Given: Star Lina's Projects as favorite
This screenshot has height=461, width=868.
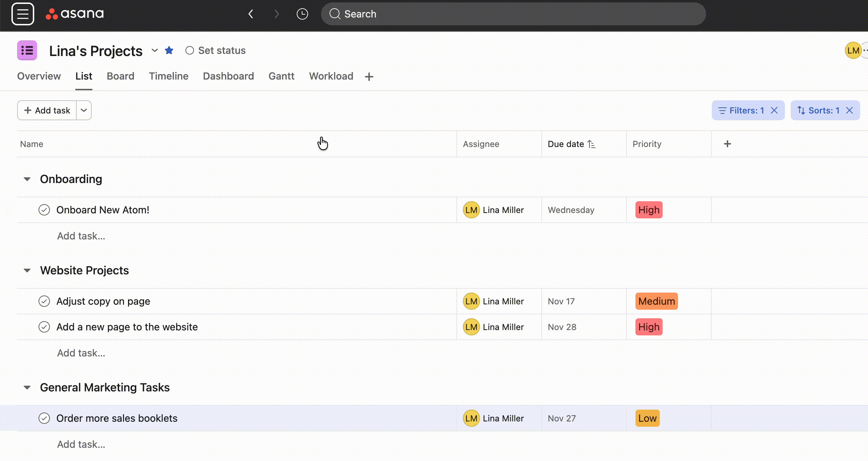Looking at the screenshot, I should point(169,50).
